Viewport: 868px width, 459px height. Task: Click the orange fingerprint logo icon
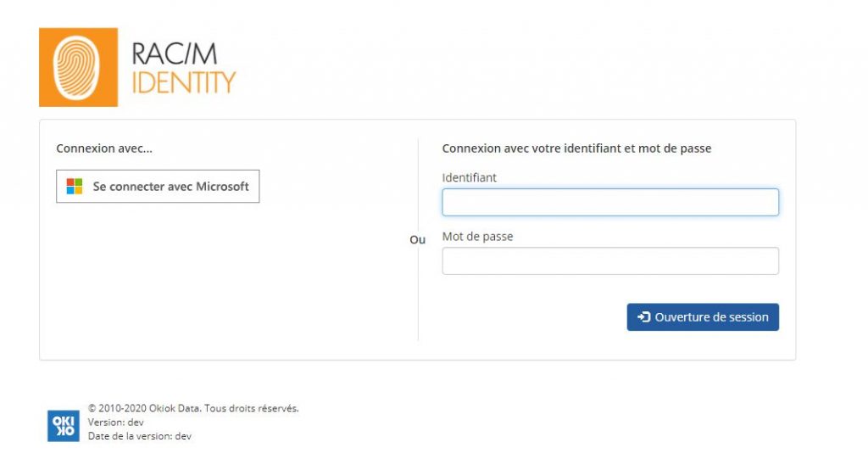(x=78, y=67)
